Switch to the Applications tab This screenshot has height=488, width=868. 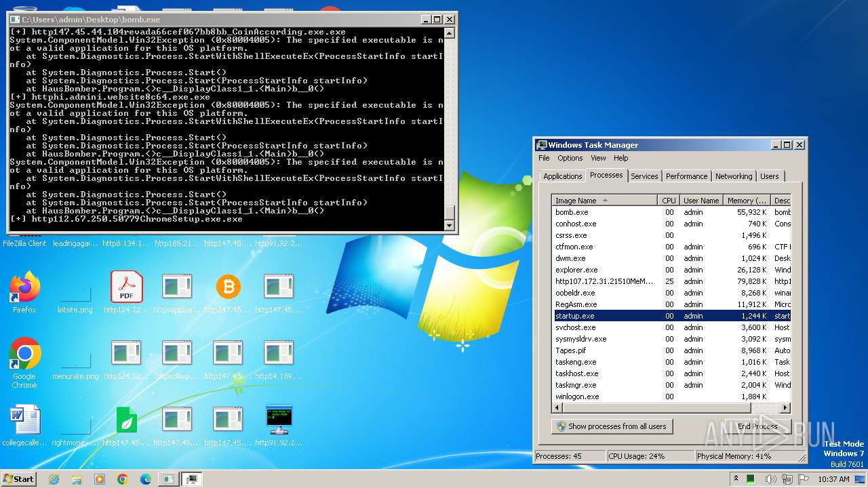point(563,176)
